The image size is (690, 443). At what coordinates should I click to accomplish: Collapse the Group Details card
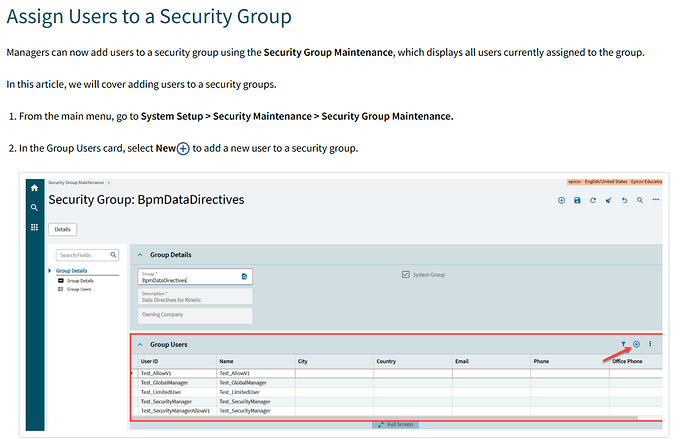(x=140, y=255)
